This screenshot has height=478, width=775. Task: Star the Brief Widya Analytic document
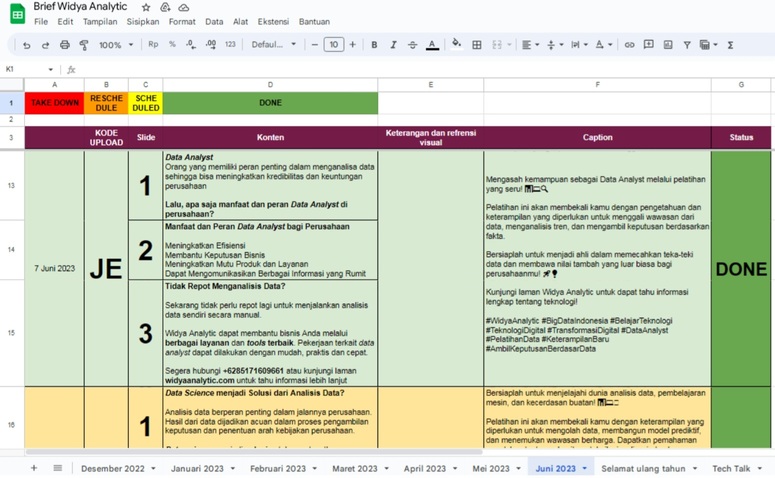pos(146,7)
